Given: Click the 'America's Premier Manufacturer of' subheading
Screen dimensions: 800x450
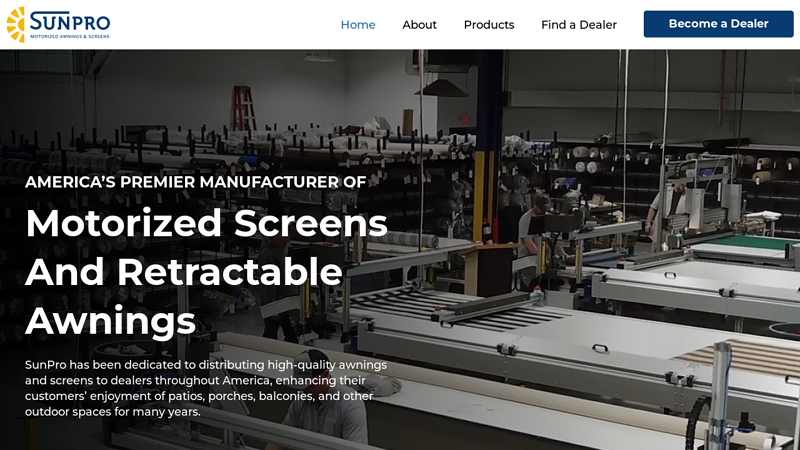Looking at the screenshot, I should coord(195,182).
